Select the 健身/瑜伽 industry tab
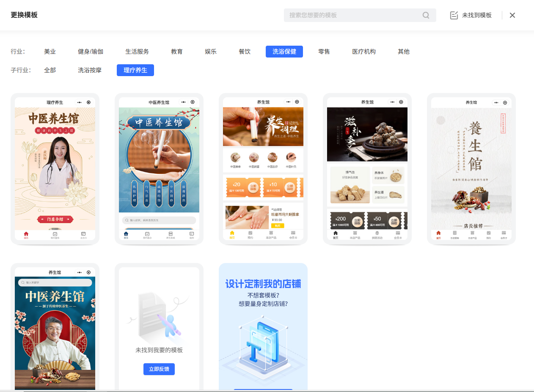 point(91,52)
